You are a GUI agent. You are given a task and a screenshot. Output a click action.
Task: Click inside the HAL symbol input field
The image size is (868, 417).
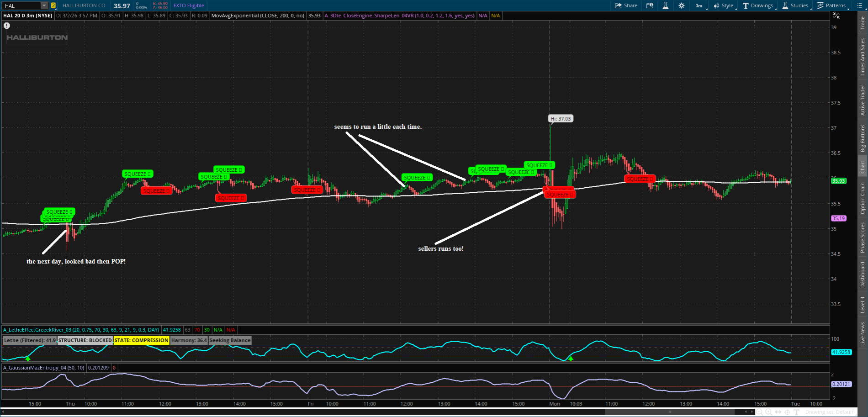(18, 5)
